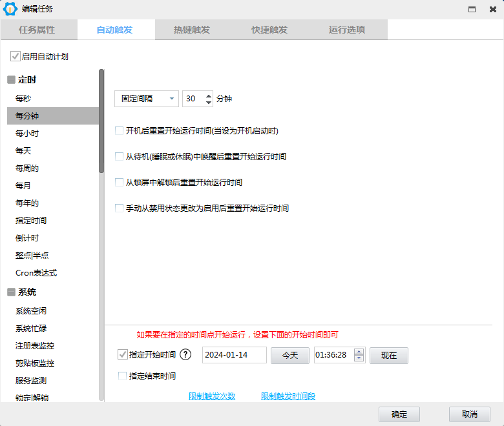Click the trigger list vertical scrollbar
This screenshot has height=426, width=504.
point(101,258)
